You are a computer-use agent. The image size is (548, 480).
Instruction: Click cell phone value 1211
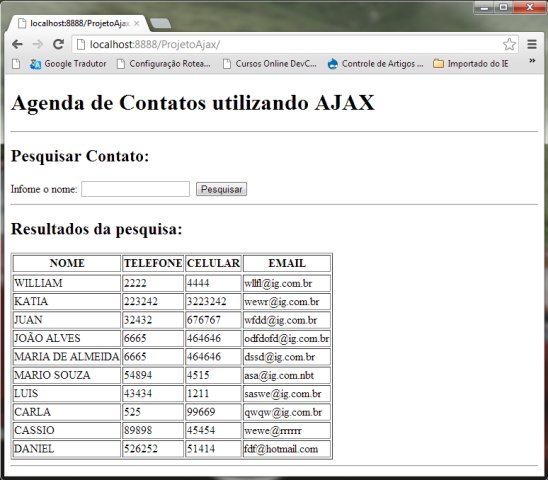[x=198, y=393]
